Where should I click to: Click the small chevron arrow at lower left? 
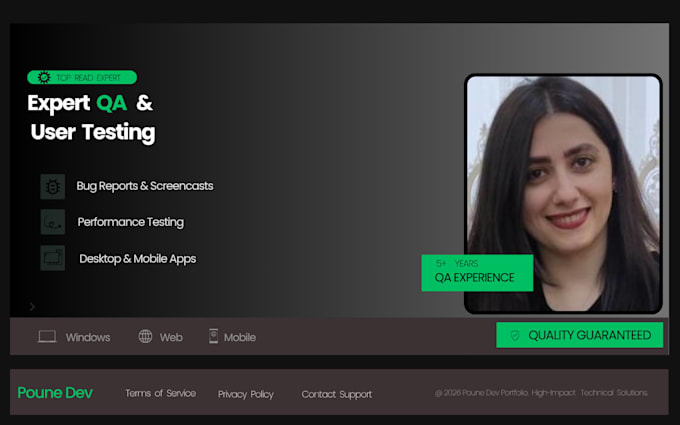tap(32, 307)
